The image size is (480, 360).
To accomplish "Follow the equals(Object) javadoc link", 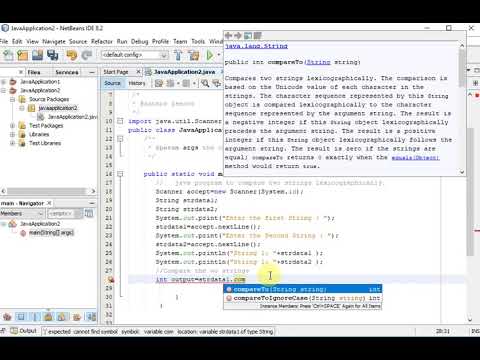I will (x=416, y=157).
